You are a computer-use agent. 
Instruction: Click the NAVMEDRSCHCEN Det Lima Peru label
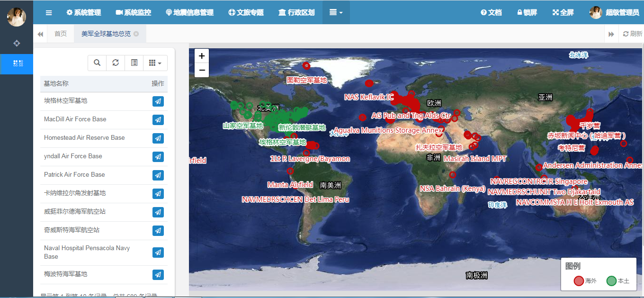coord(295,199)
